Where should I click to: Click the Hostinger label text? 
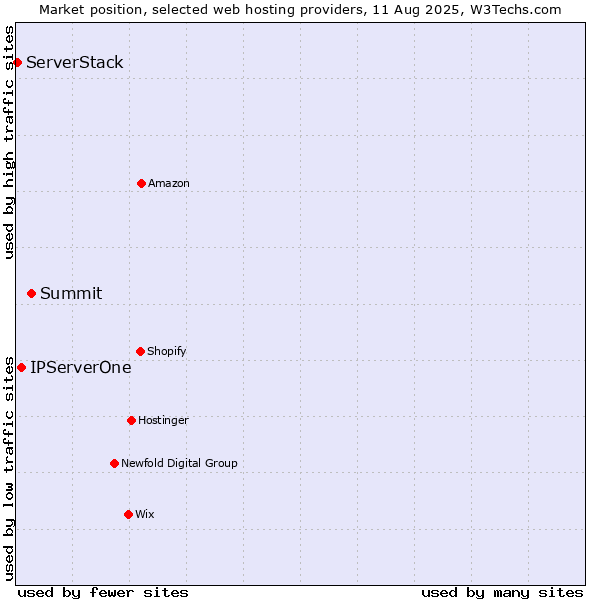pos(163,421)
